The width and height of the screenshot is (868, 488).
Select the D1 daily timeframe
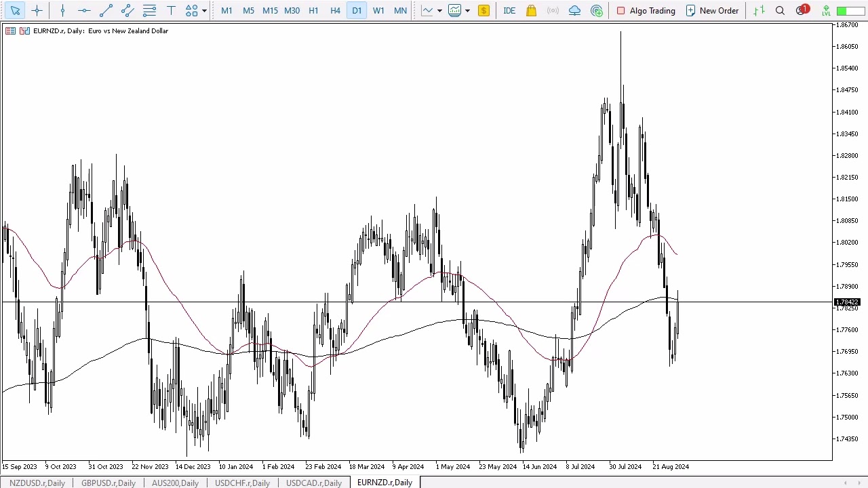point(357,10)
